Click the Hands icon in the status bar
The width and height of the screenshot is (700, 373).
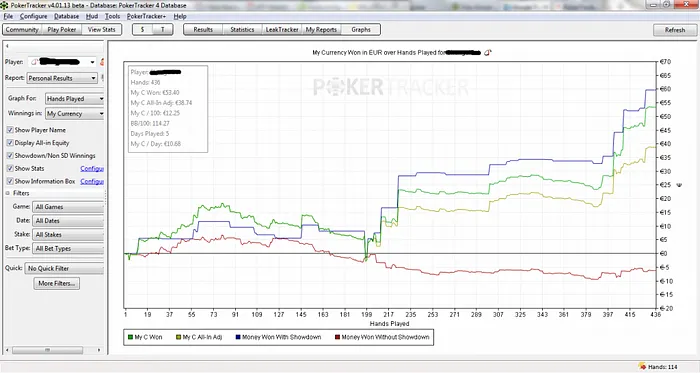point(642,366)
